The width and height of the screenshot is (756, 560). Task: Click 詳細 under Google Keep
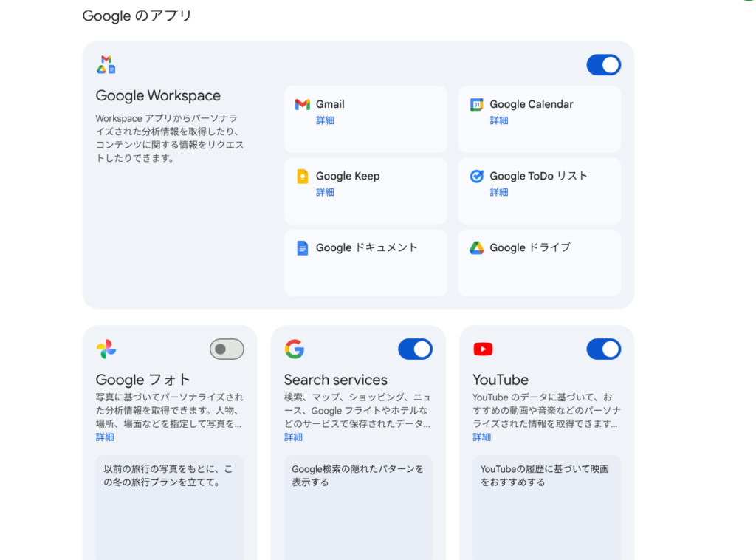point(325,192)
